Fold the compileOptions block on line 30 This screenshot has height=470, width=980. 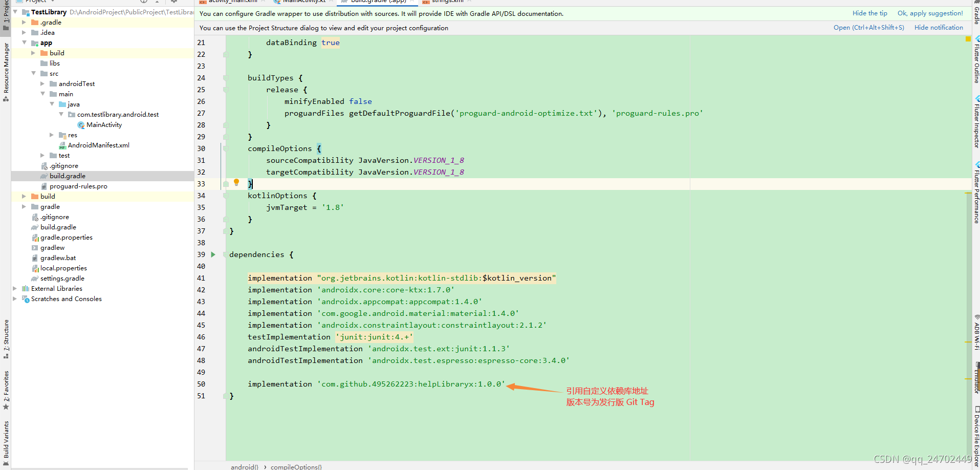click(x=225, y=148)
